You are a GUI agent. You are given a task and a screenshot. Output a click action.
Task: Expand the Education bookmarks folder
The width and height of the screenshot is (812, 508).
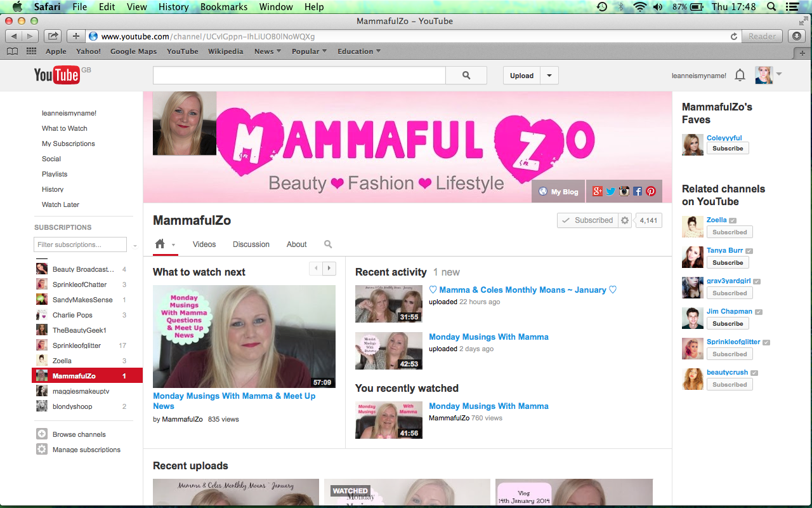click(359, 51)
